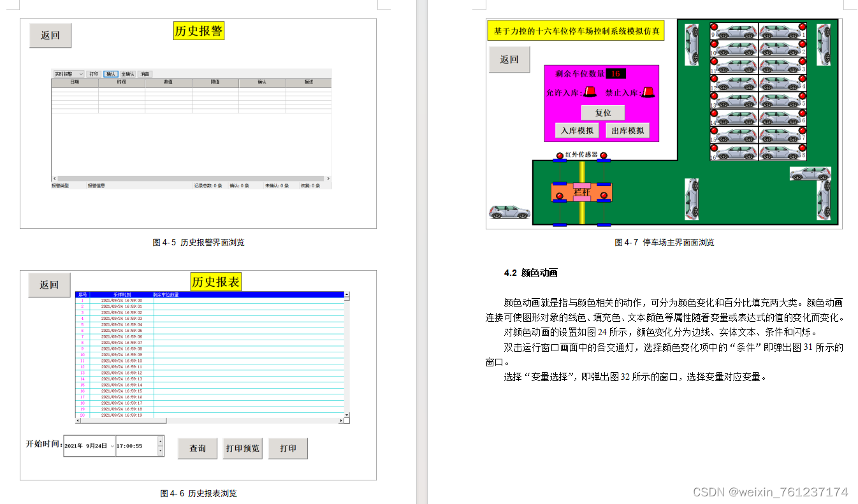Viewport: 858px width, 504px height.
Task: Click the 消音 mute alarm button
Action: click(x=145, y=74)
